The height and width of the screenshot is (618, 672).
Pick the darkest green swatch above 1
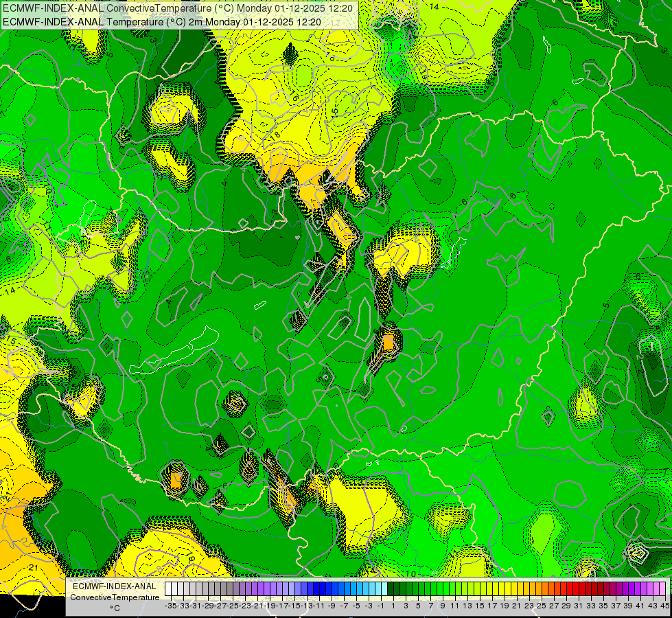pyautogui.click(x=391, y=589)
